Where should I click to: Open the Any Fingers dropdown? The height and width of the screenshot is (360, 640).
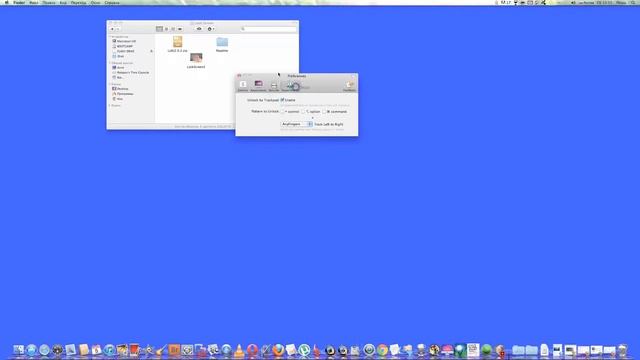(297, 124)
